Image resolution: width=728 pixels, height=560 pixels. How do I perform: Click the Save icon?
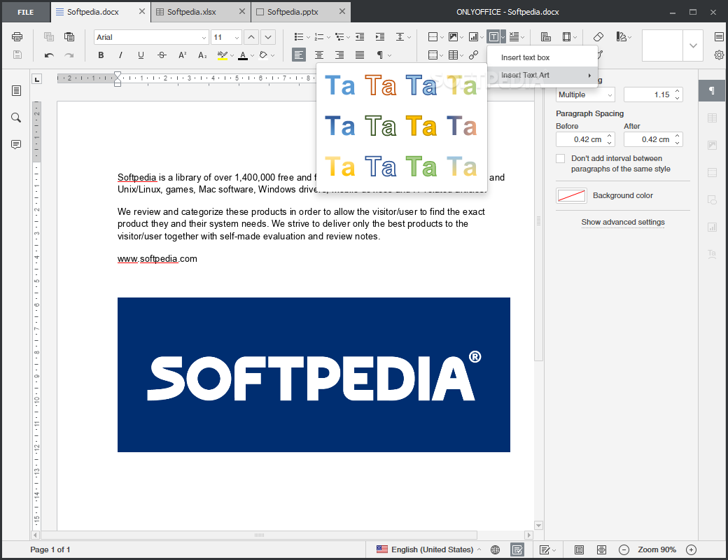17,55
